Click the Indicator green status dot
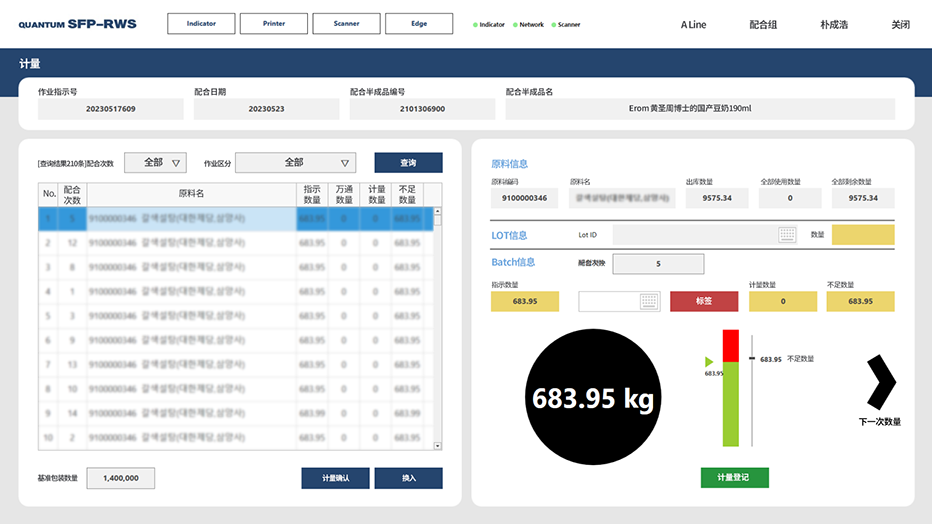 coord(475,24)
